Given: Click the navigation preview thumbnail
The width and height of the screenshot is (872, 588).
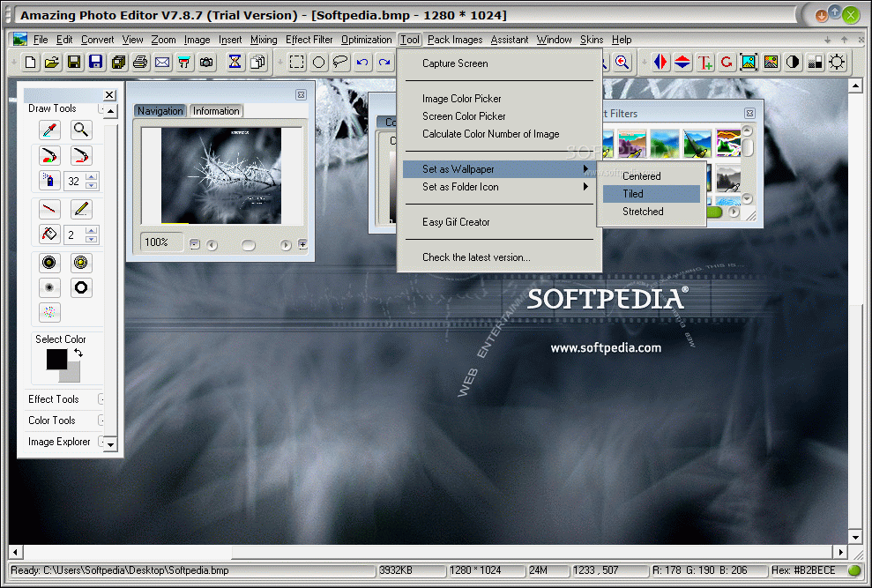Looking at the screenshot, I should tap(221, 175).
